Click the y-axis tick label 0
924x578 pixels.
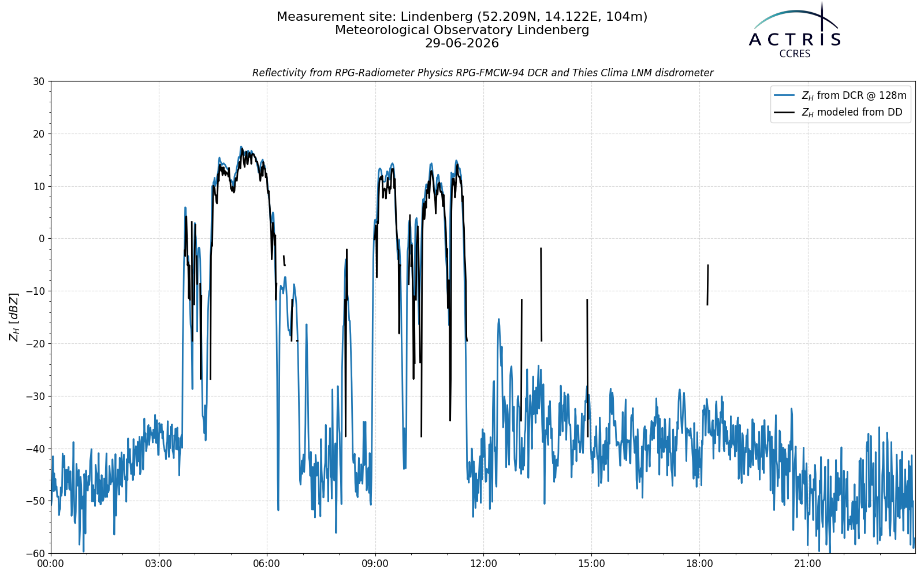pos(42,239)
